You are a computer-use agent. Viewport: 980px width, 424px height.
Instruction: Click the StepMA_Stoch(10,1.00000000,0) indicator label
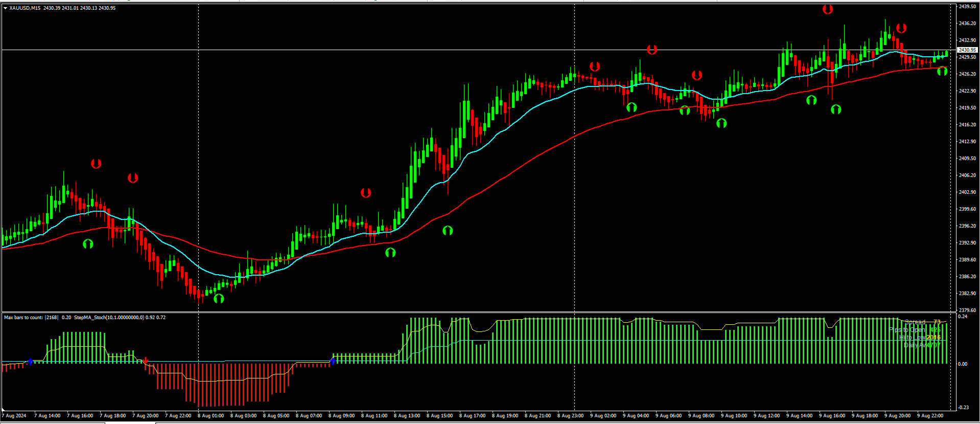pos(109,318)
